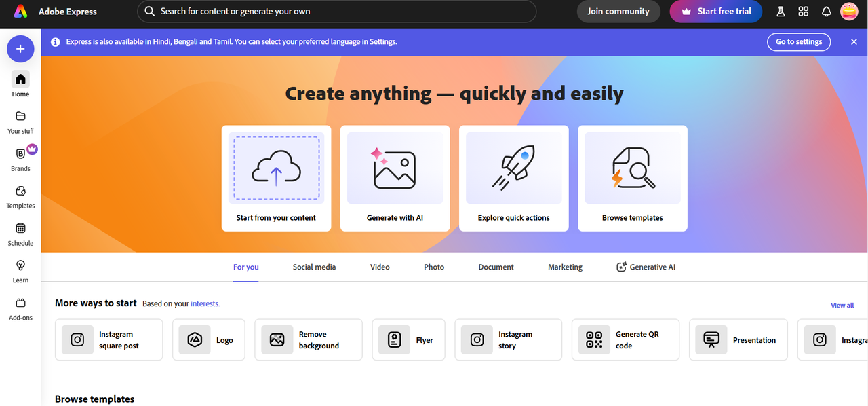This screenshot has height=406, width=868.
Task: Switch to the Video tab
Action: (x=380, y=267)
